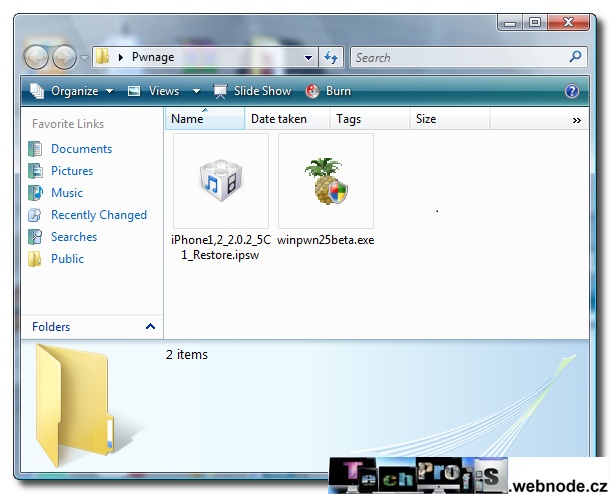Click the large folder icon in details pane
Screen dimensions: 611x494
coord(74,404)
